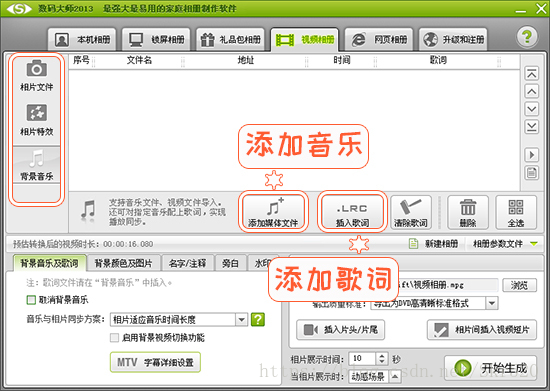The width and height of the screenshot is (550, 391).
Task: Close the 数码大师2013 window
Action: coord(541,9)
